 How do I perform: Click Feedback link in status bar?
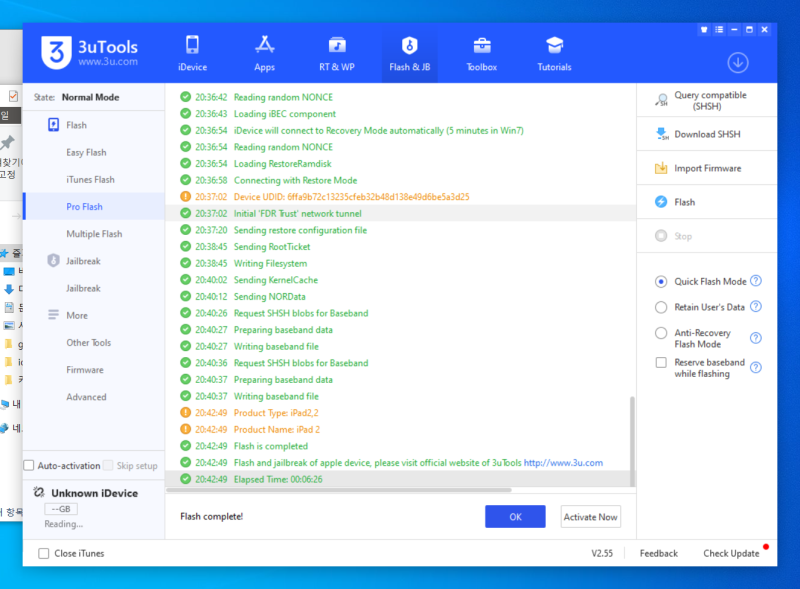[x=659, y=553]
